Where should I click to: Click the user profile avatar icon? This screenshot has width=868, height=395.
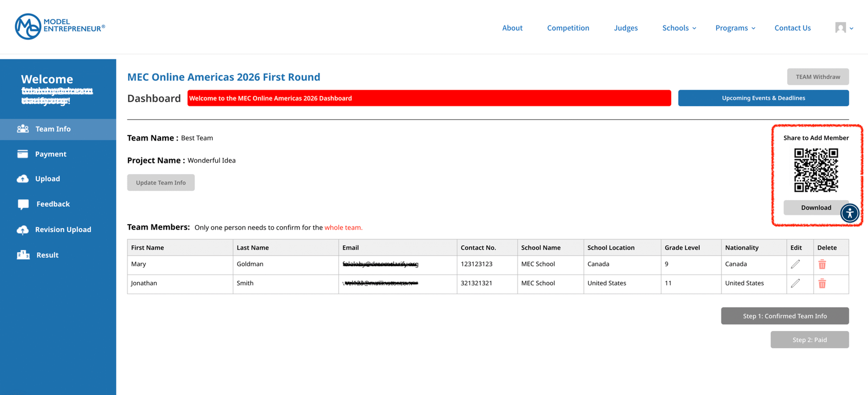click(x=840, y=28)
